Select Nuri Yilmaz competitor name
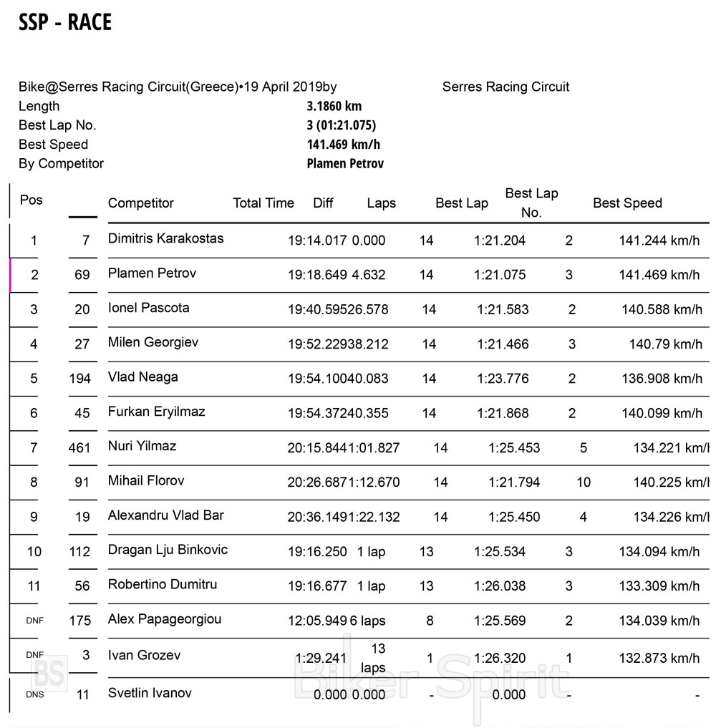The width and height of the screenshot is (716, 728). pyautogui.click(x=142, y=446)
